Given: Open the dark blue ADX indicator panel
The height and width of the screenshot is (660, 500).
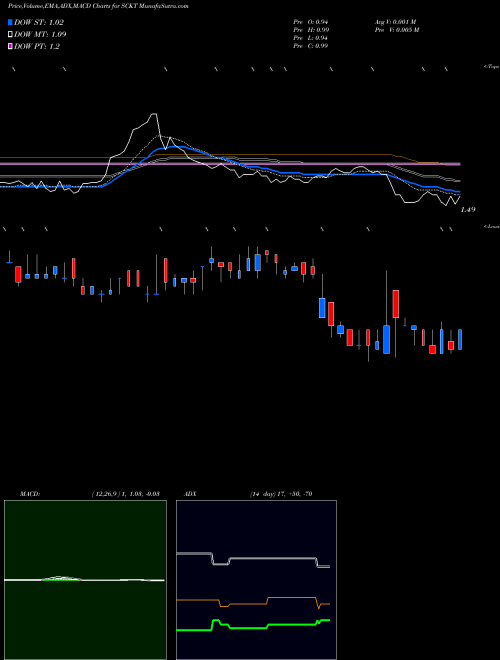Looking at the screenshot, I should tap(256, 580).
